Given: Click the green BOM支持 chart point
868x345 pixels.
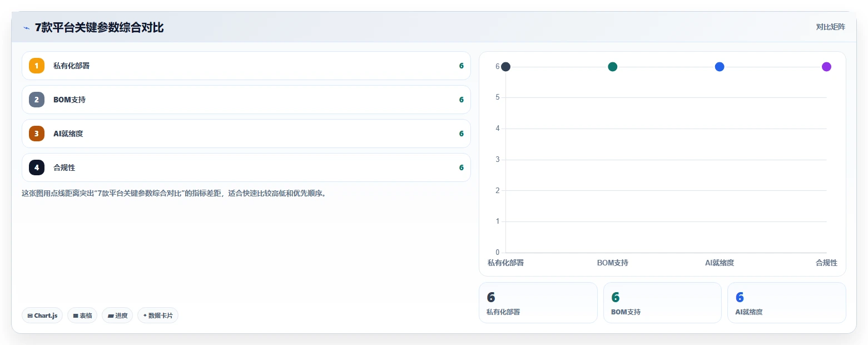Looking at the screenshot, I should pos(613,67).
